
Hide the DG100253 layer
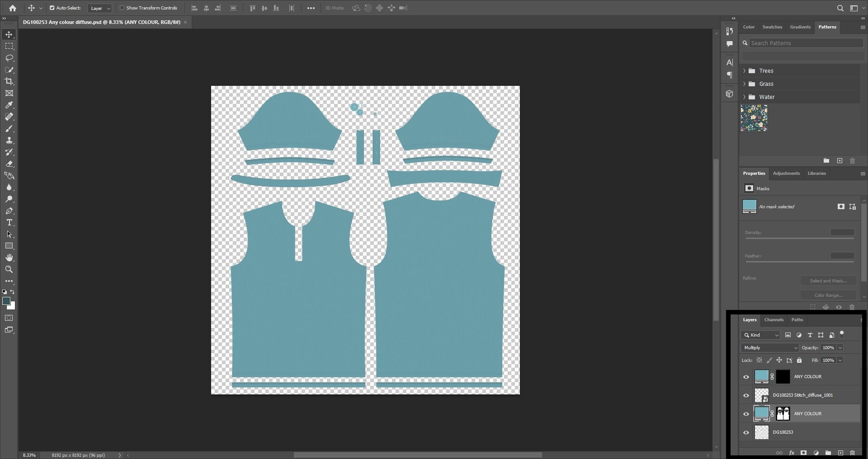(x=746, y=432)
